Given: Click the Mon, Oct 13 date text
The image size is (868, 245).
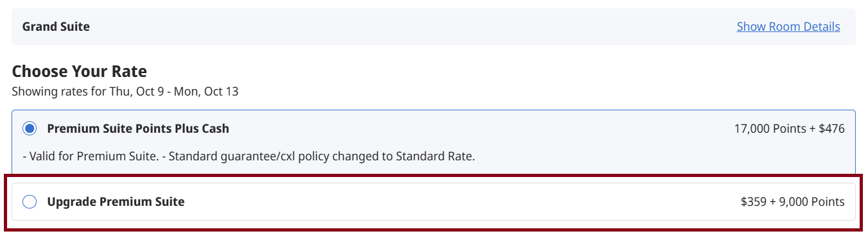Looking at the screenshot, I should [205, 92].
